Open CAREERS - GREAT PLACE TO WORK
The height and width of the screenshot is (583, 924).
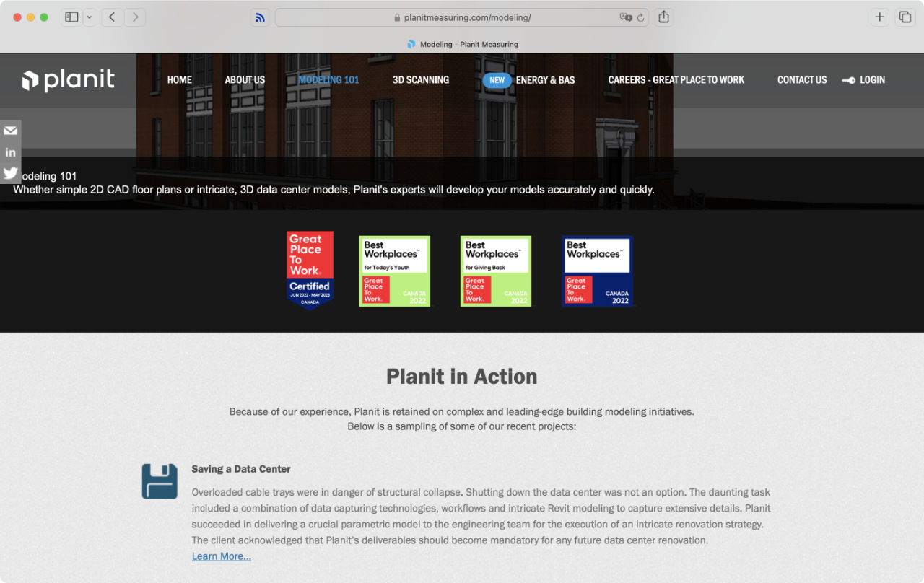tap(676, 80)
